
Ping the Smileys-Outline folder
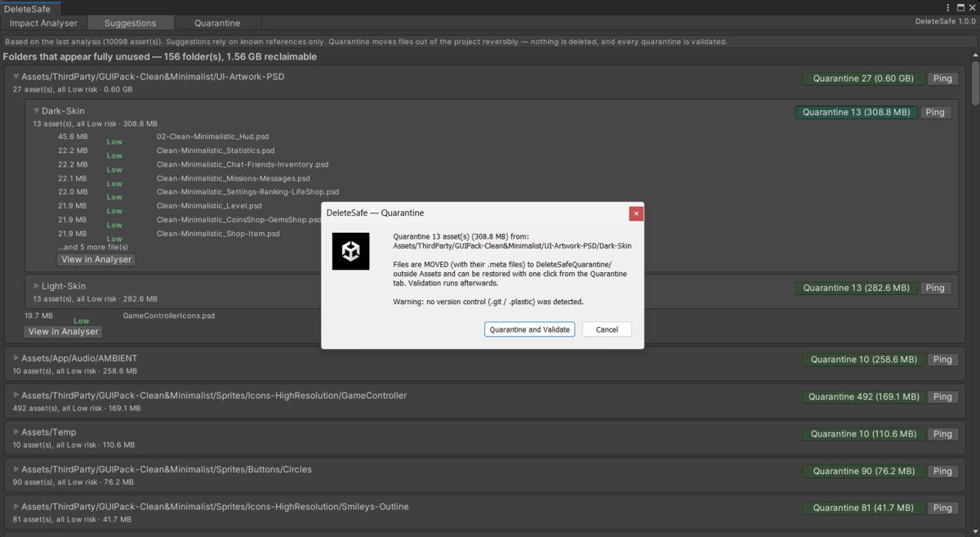click(942, 508)
